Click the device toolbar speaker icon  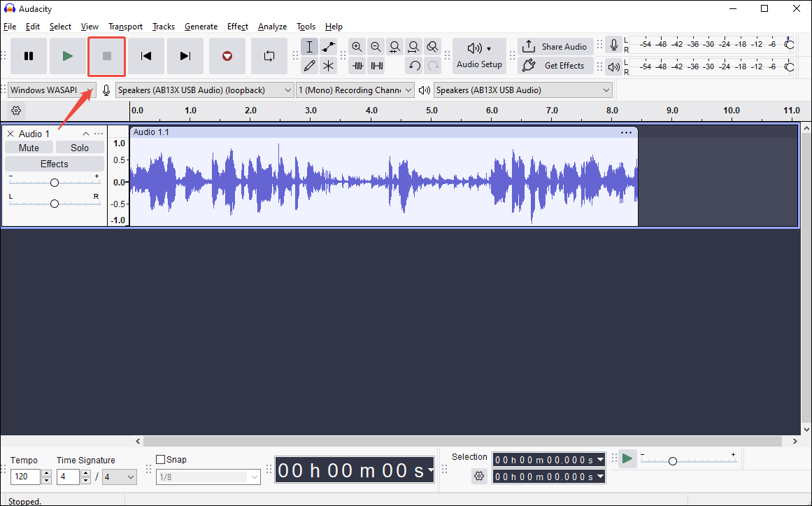[424, 90]
